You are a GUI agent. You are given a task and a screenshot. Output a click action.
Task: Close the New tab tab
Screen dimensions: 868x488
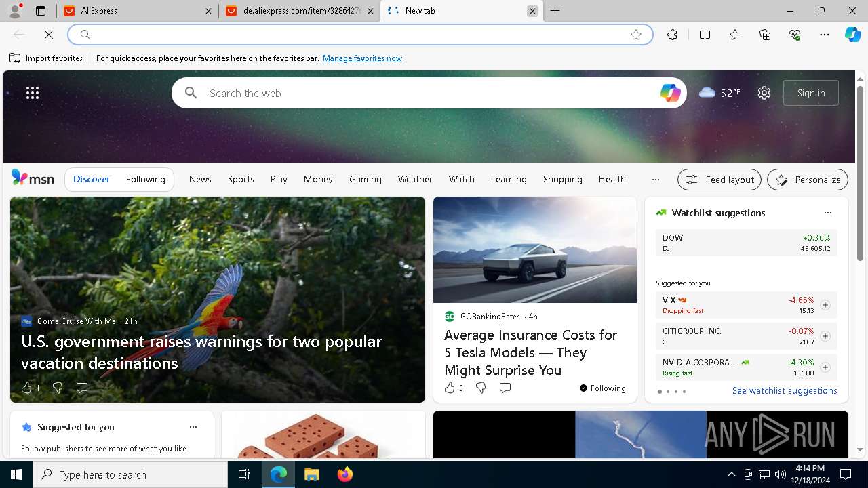(532, 11)
